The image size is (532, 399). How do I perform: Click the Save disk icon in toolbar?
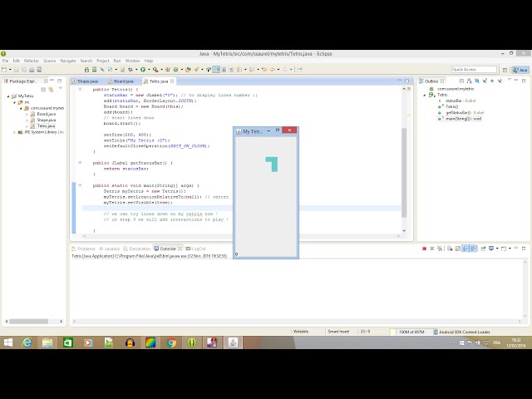17,70
